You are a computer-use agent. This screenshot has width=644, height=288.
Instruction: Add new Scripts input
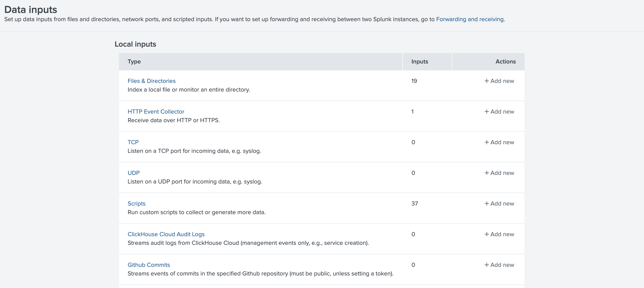[x=499, y=203]
